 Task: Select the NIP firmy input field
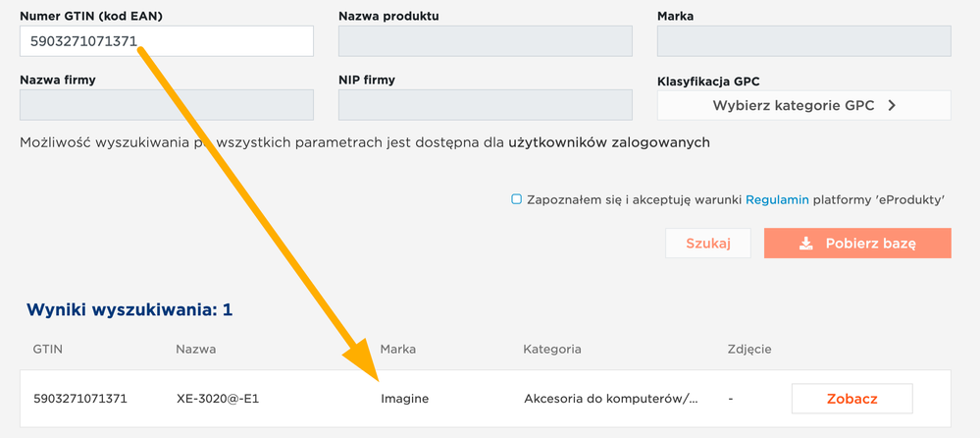point(485,105)
